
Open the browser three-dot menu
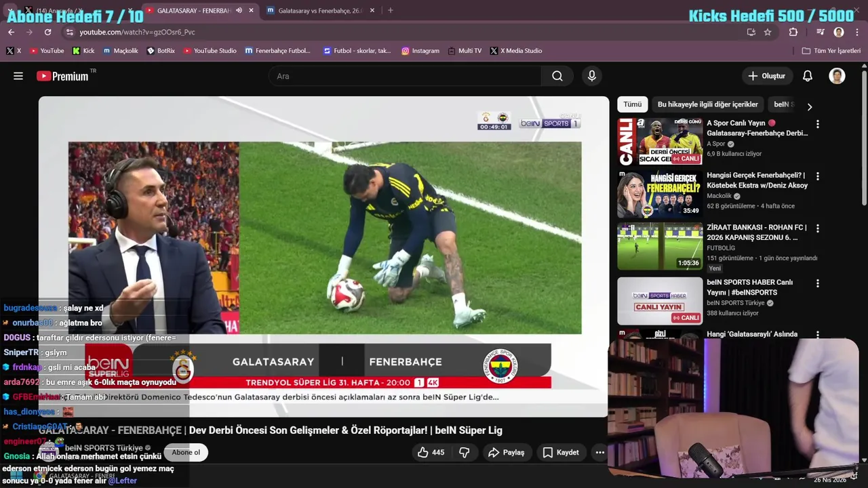(856, 32)
